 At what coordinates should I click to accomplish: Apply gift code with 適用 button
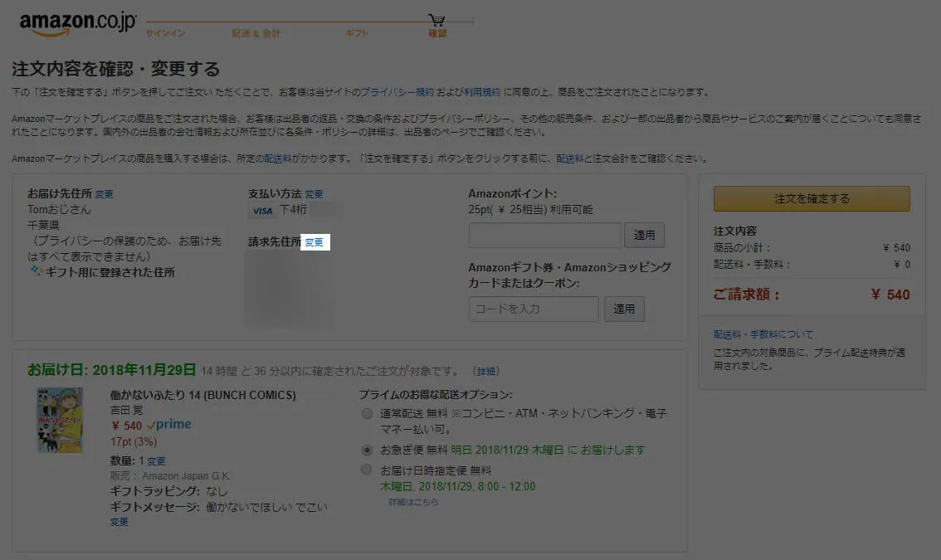624,309
